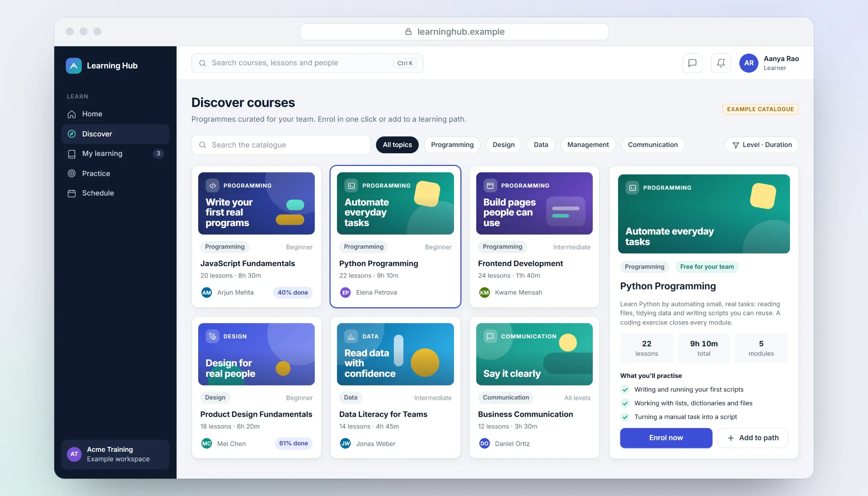
Task: Click the Free for your team badge
Action: click(707, 267)
